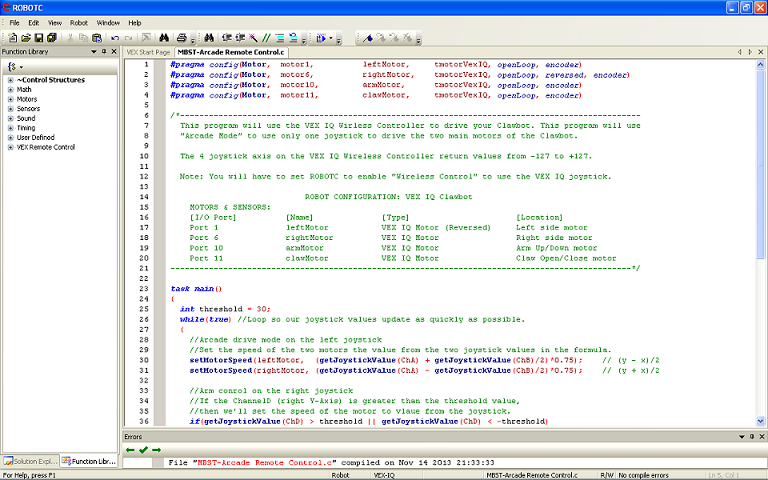
Task: Click the second binoculars find icon
Action: [209, 38]
